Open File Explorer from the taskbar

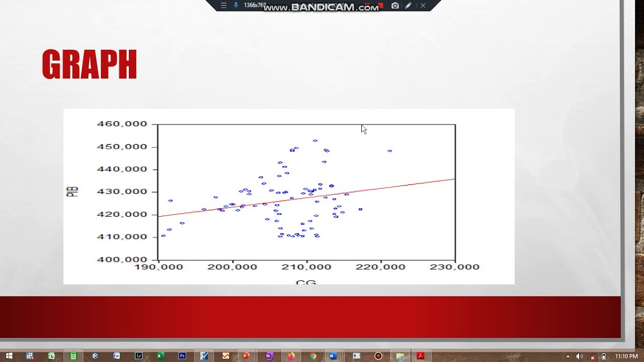[400, 356]
